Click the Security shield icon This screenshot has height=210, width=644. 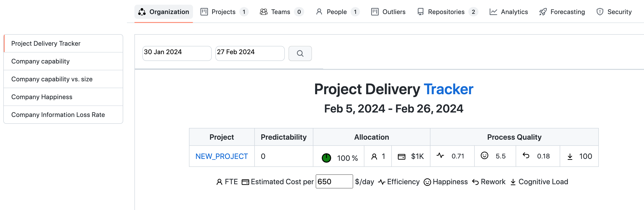(600, 12)
